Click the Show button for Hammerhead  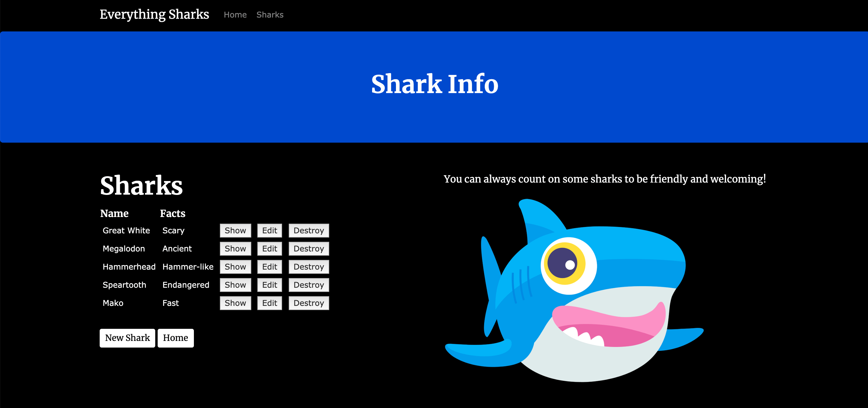click(x=235, y=267)
